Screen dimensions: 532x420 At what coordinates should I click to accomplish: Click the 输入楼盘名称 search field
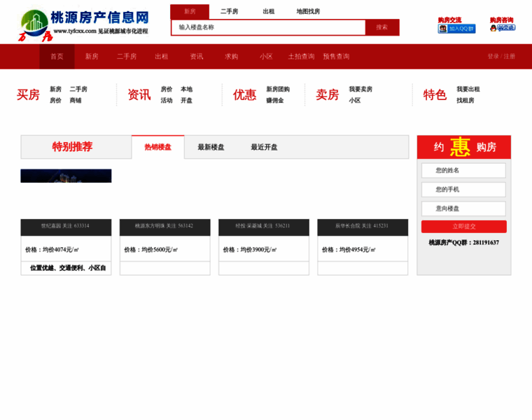(x=268, y=27)
